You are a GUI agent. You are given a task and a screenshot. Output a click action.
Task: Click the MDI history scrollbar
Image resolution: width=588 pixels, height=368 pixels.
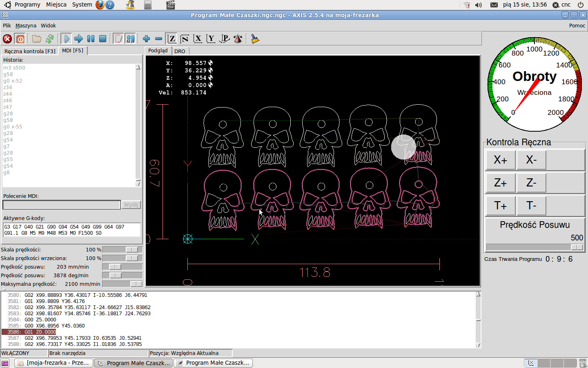click(x=138, y=126)
